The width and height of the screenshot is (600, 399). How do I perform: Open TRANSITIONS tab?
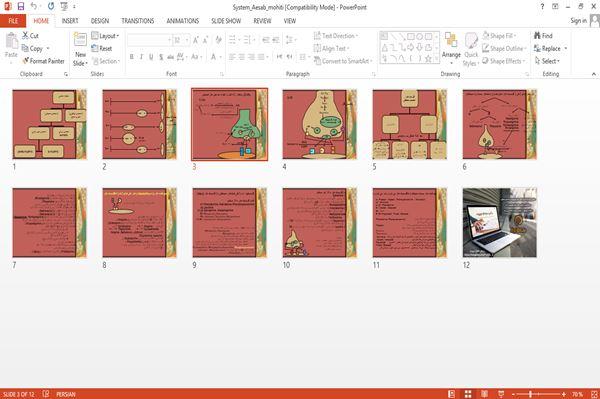(137, 21)
